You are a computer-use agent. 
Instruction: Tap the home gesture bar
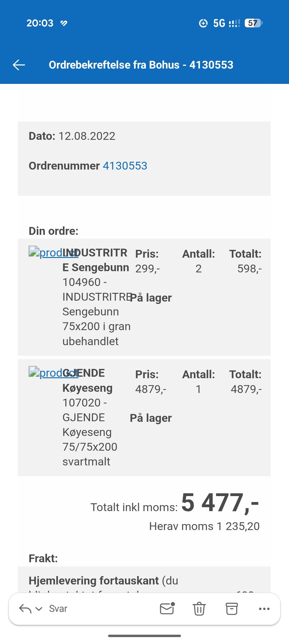pyautogui.click(x=144, y=636)
